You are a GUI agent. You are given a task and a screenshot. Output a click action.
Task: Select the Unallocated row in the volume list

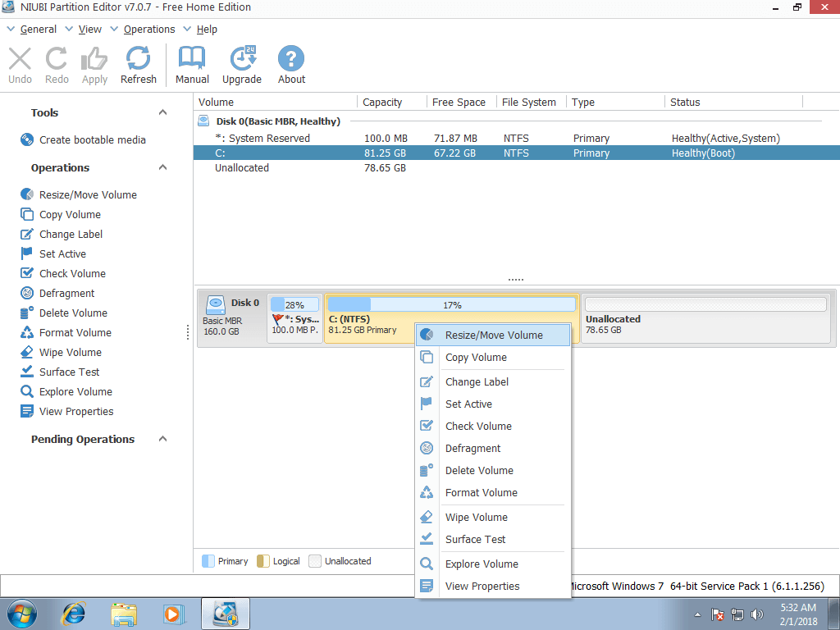[517, 167]
